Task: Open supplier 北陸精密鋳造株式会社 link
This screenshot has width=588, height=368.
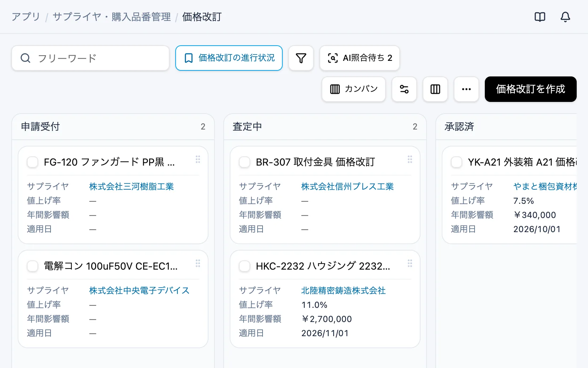Action: [343, 291]
